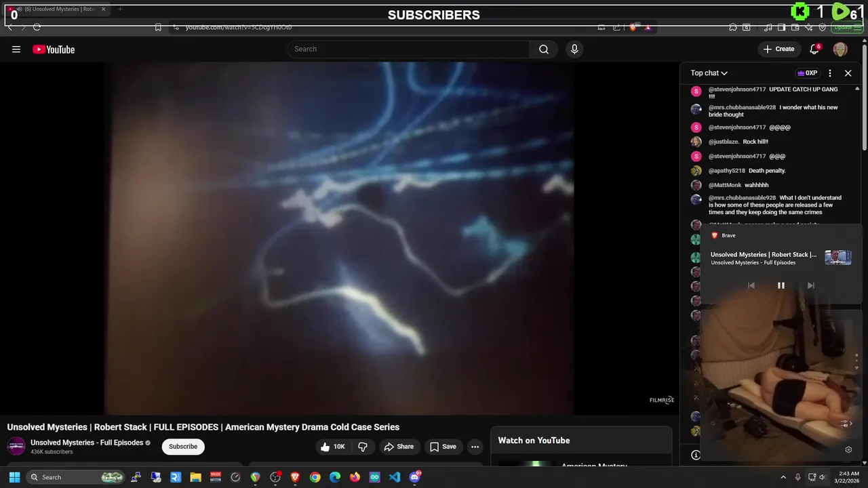868x488 pixels.
Task: Open the Brave Wallet icon
Action: pyautogui.click(x=795, y=27)
